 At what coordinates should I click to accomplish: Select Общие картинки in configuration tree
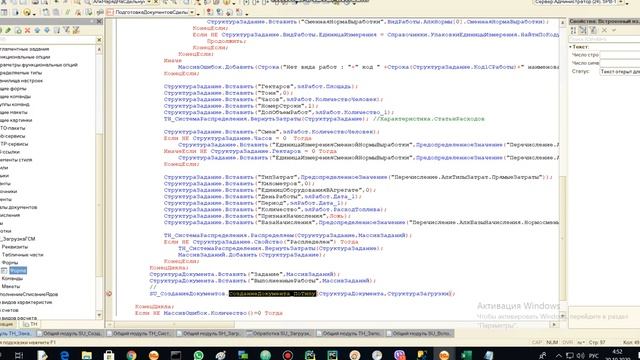(x=16, y=120)
